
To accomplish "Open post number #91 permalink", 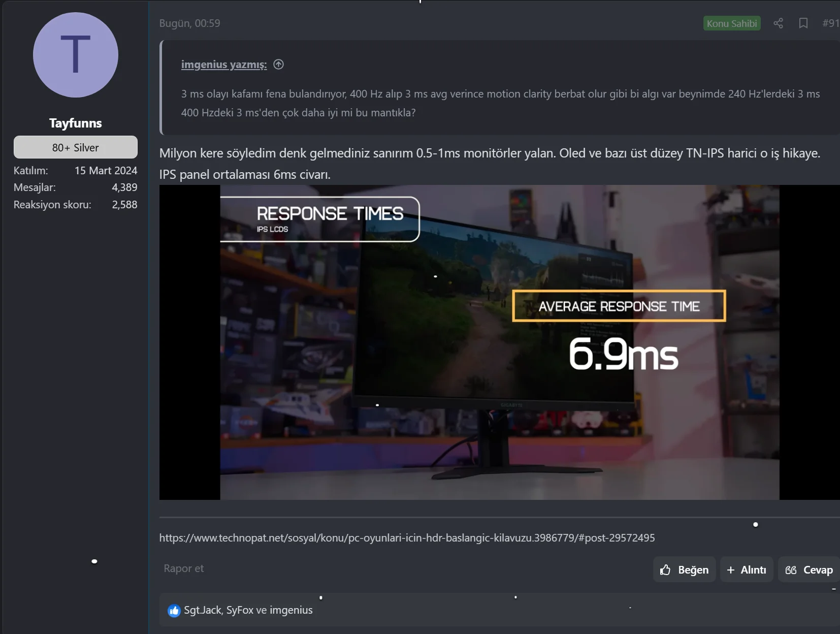I will [x=831, y=23].
